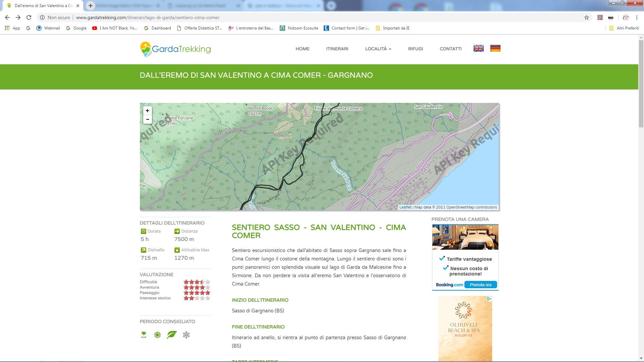Screen dimensions: 644x362
Task: Open the Nidoom Ecosuite bookmark
Action: [x=299, y=28]
